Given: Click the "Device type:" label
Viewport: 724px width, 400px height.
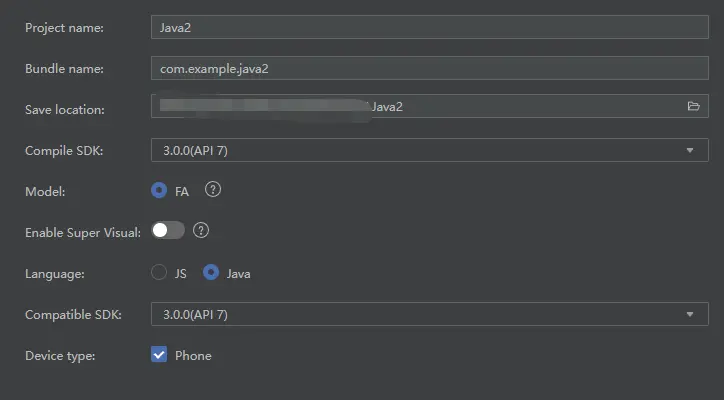Looking at the screenshot, I should pos(60,356).
